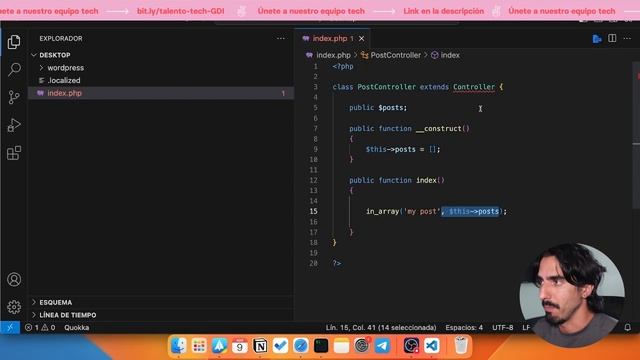Open Notion from the Dock
Screen dimensions: 640x360
click(x=260, y=346)
